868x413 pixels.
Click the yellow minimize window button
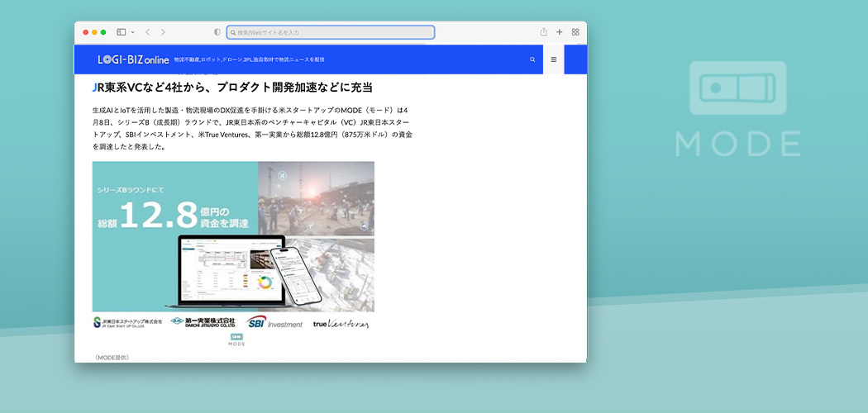tap(94, 32)
